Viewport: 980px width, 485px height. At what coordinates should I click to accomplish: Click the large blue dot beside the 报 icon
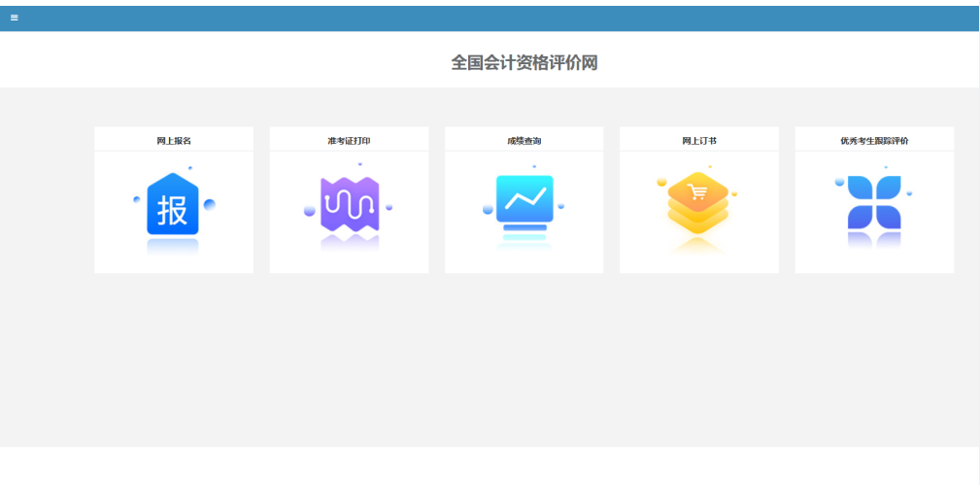[x=209, y=203]
